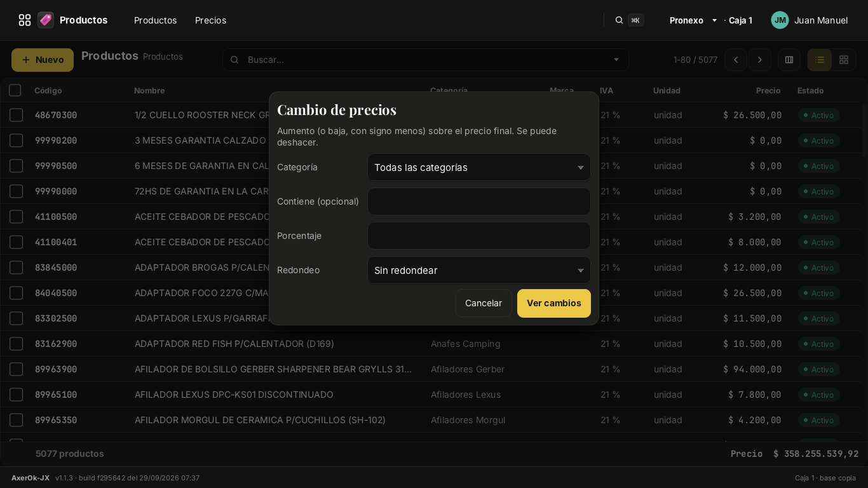This screenshot has height=488, width=868.
Task: Click the Buscar search field
Action: 425,60
